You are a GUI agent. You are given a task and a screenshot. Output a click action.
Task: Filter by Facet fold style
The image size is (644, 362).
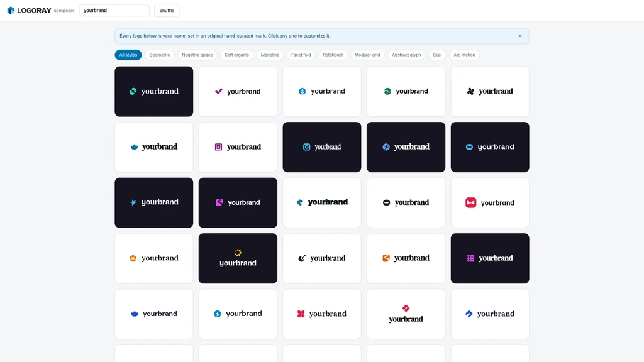click(301, 55)
